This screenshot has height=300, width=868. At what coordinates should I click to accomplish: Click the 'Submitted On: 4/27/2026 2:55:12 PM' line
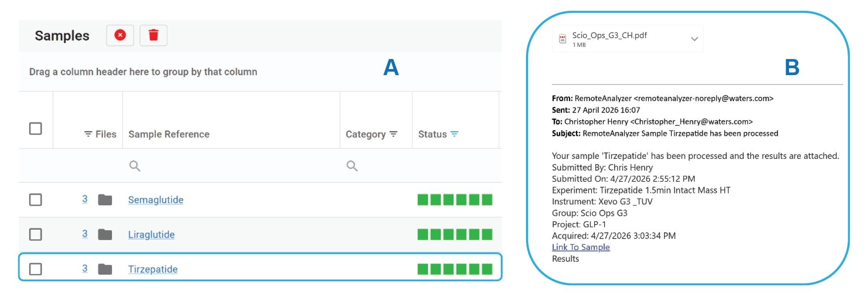point(623,179)
